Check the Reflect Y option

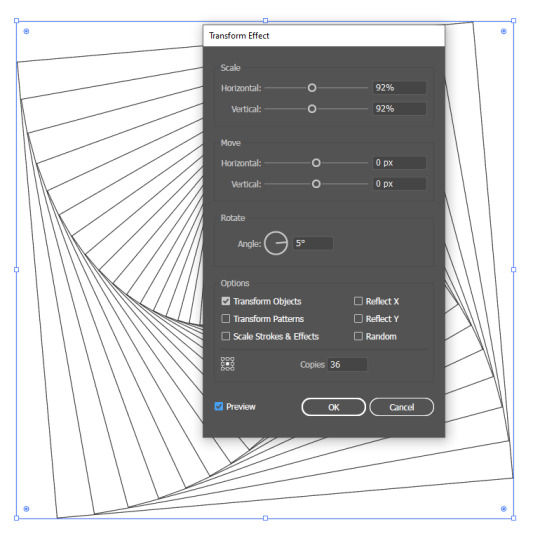pos(358,319)
